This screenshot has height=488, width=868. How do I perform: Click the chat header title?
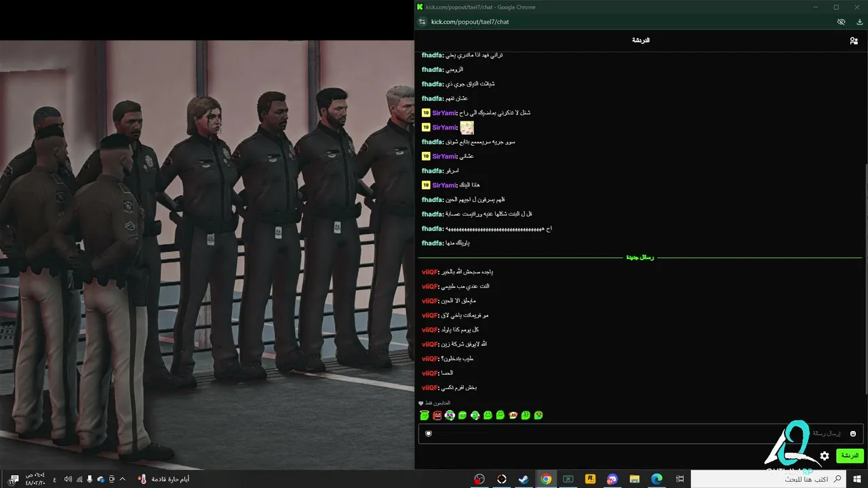[641, 41]
